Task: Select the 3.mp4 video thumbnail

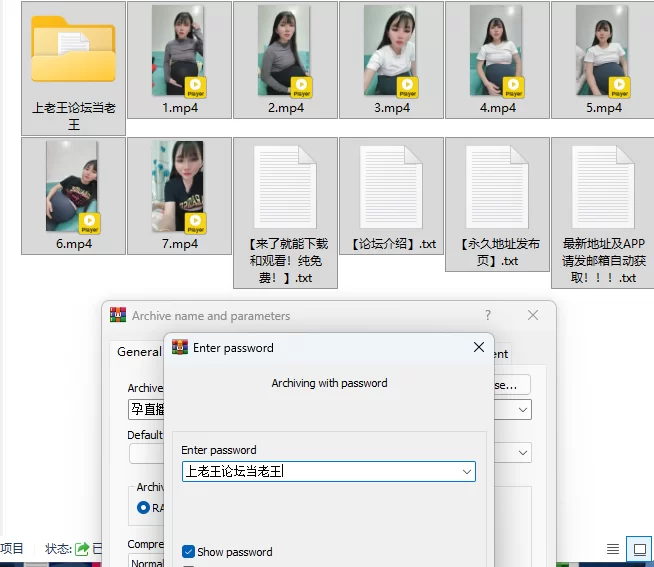Action: coord(391,50)
